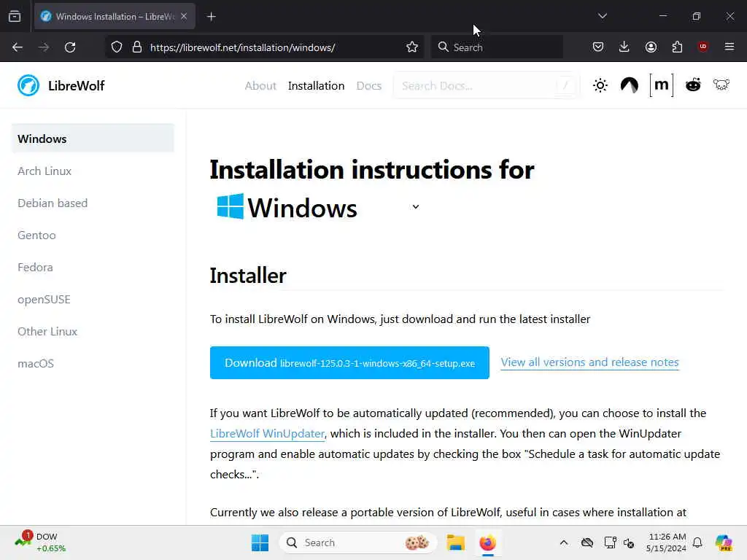
Task: Open the clock and calendar
Action: (x=666, y=542)
